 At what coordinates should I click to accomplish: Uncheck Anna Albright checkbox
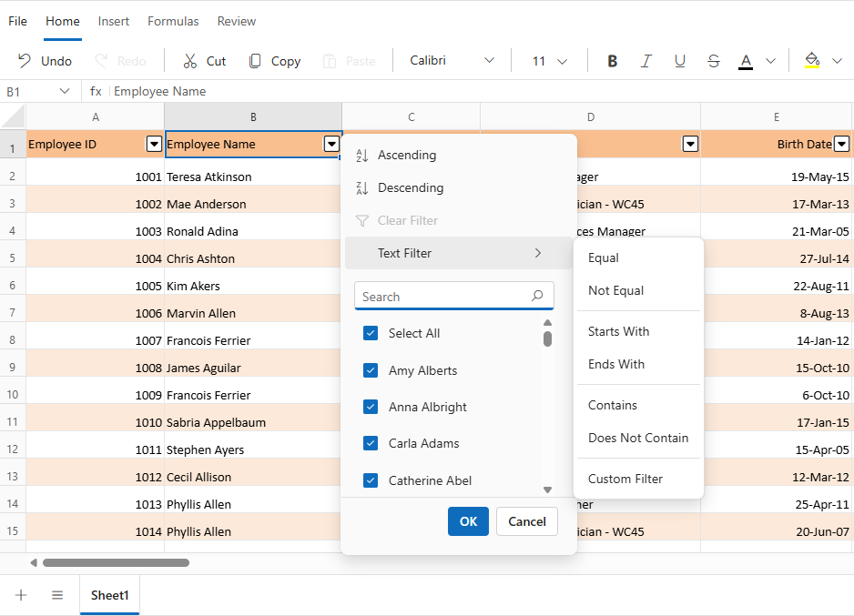371,407
